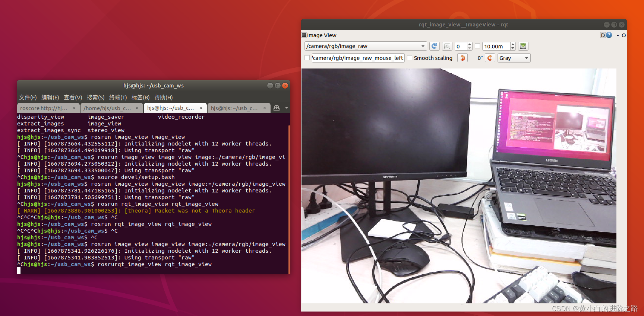Open the Gray color scheme dropdown
644x316 pixels.
point(514,58)
